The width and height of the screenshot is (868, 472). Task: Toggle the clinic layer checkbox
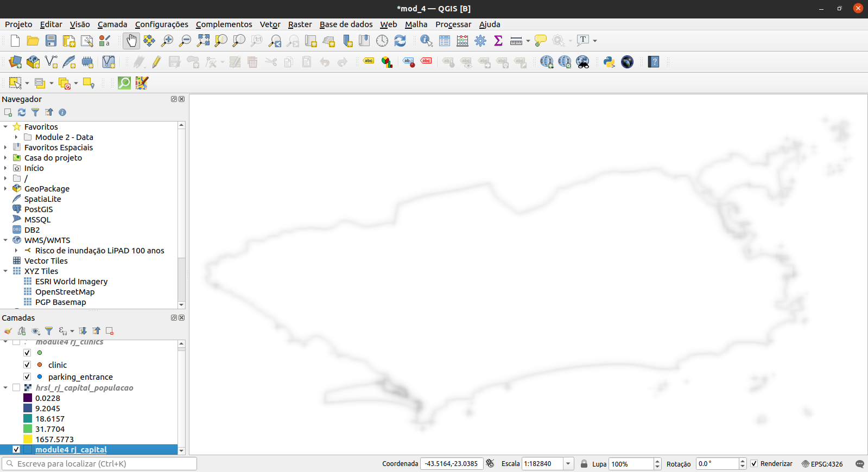[27, 365]
